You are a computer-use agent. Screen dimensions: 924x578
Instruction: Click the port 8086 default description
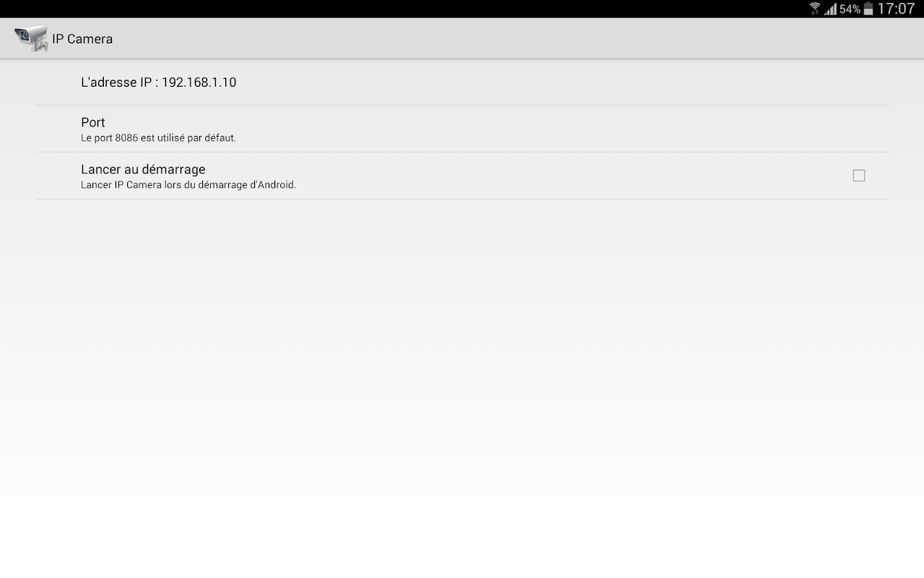pyautogui.click(x=159, y=138)
